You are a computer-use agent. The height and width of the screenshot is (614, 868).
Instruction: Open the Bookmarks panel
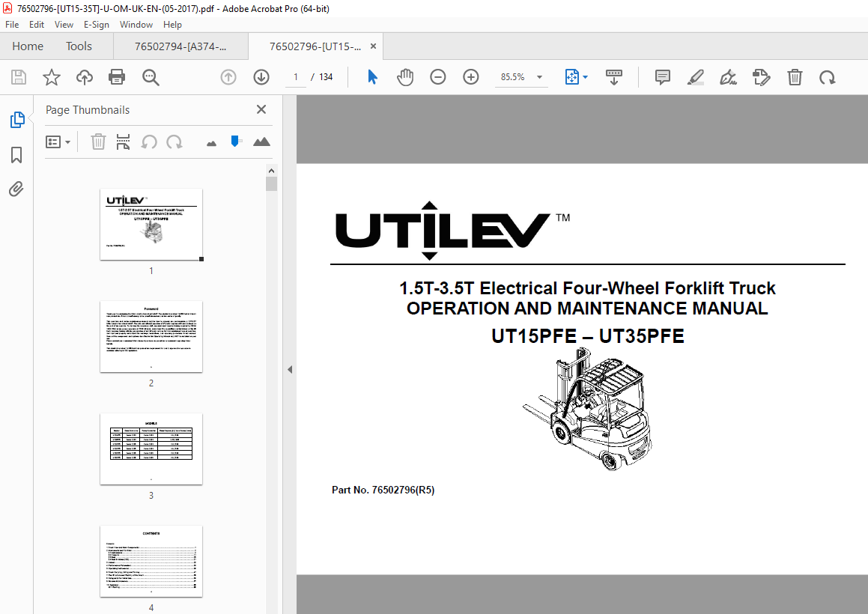pyautogui.click(x=16, y=155)
